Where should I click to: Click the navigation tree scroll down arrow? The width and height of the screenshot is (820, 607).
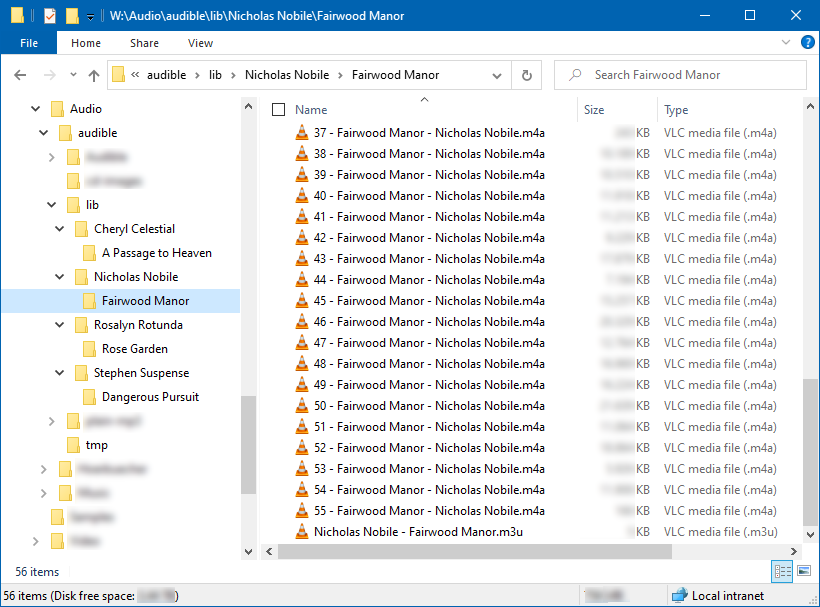[248, 552]
